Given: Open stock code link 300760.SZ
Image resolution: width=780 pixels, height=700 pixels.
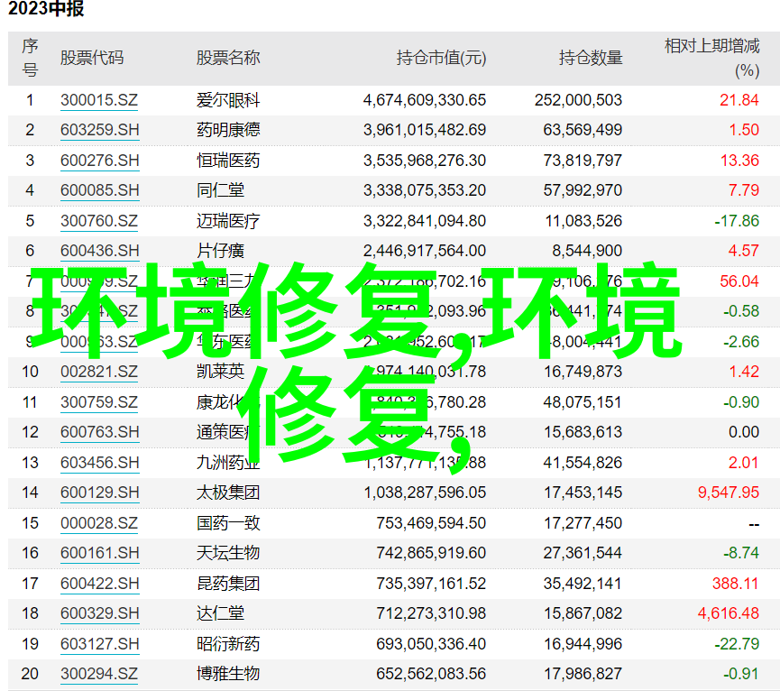Looking at the screenshot, I should 99,221.
